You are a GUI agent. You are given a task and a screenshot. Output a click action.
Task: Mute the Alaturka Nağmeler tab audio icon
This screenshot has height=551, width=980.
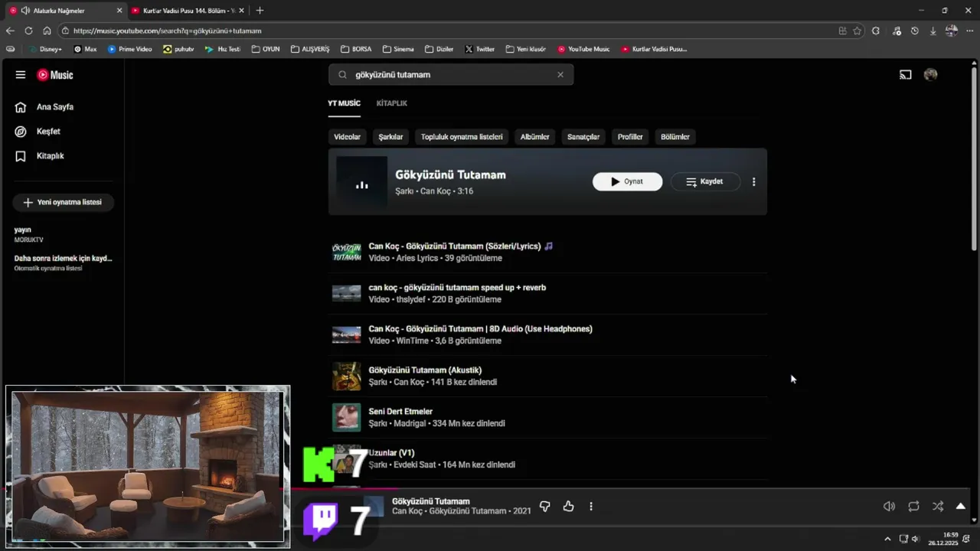[x=25, y=11]
